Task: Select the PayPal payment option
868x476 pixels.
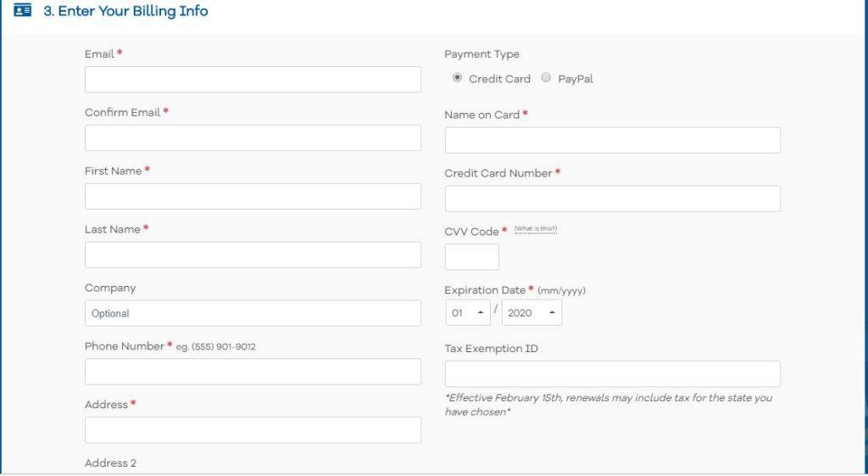Action: click(x=546, y=77)
